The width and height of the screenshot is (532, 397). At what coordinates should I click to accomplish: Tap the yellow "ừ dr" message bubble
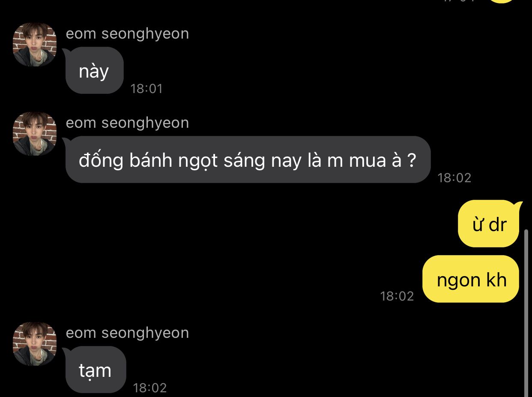(x=489, y=224)
